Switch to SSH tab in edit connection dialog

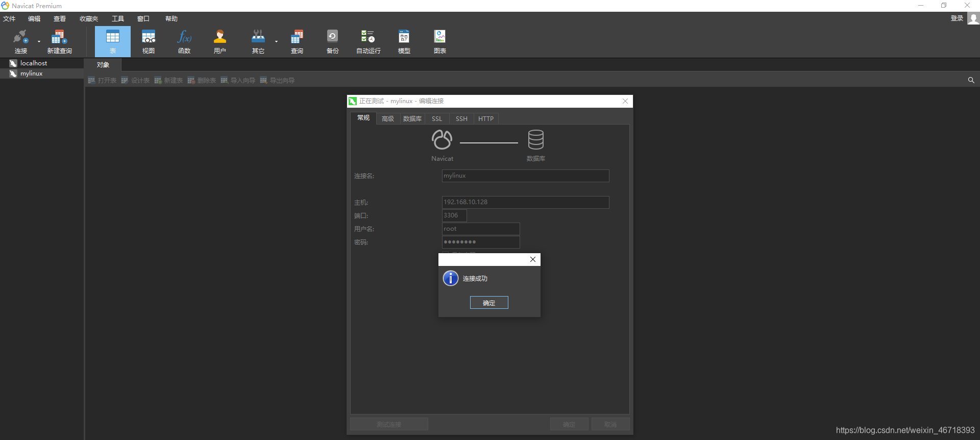point(461,118)
